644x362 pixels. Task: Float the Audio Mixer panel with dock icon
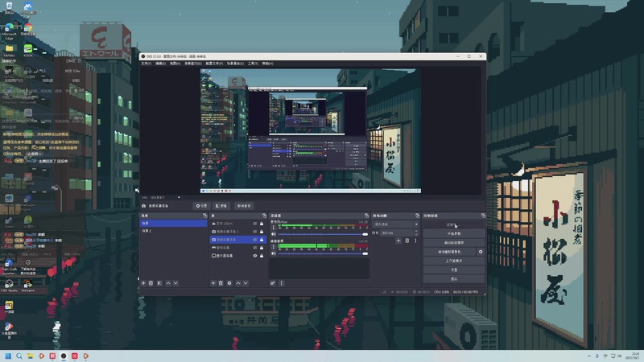(366, 216)
